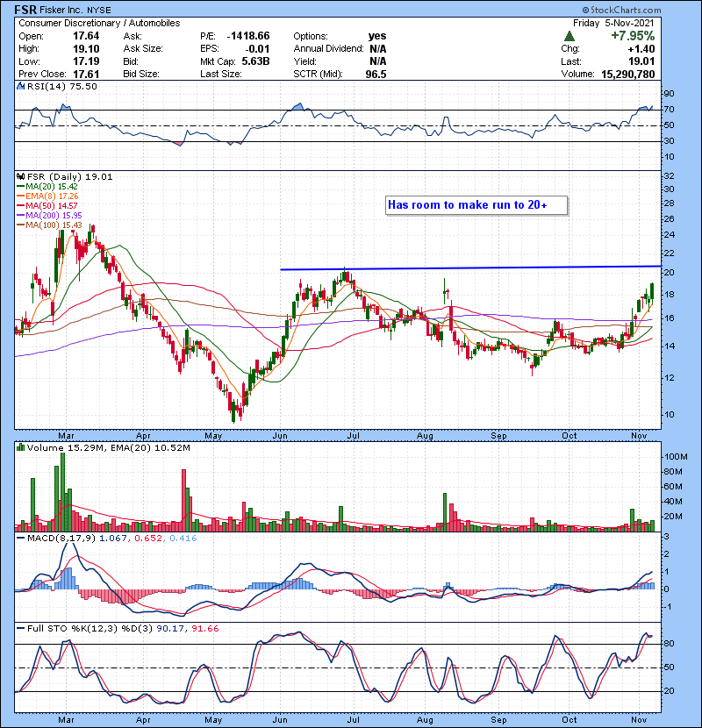
Task: Click the 'Has room to make run to 20+' annotation
Action: pyautogui.click(x=476, y=205)
